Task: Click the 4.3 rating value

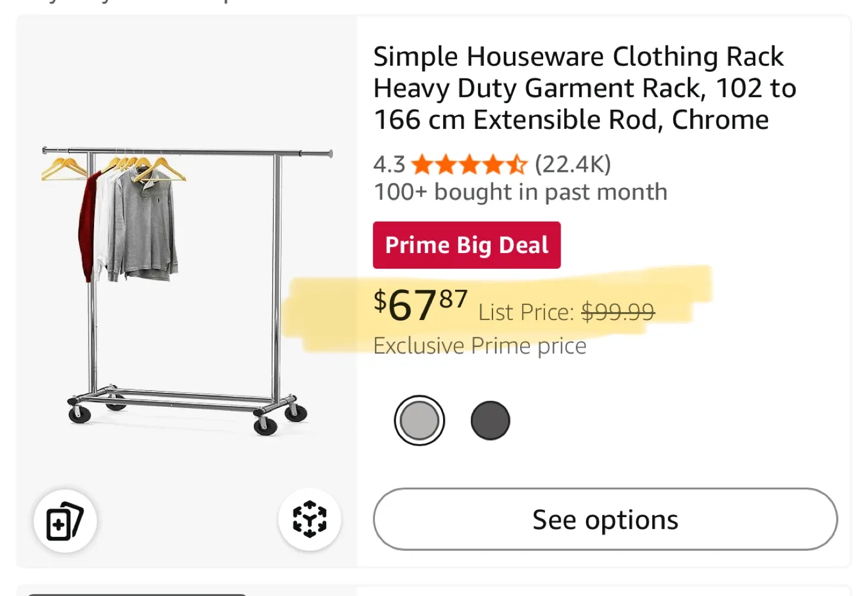Action: pos(388,163)
